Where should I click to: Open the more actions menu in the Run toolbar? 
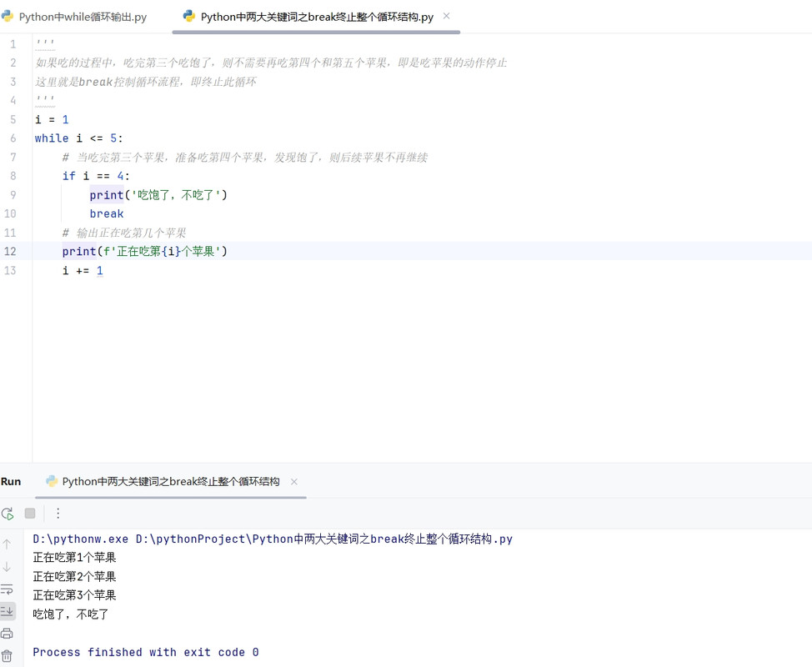click(58, 514)
